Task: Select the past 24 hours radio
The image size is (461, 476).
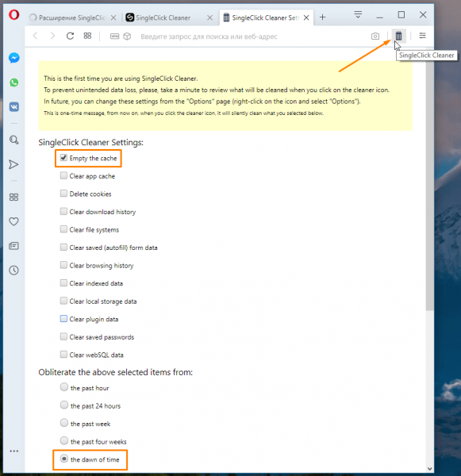Action: pyautogui.click(x=63, y=405)
